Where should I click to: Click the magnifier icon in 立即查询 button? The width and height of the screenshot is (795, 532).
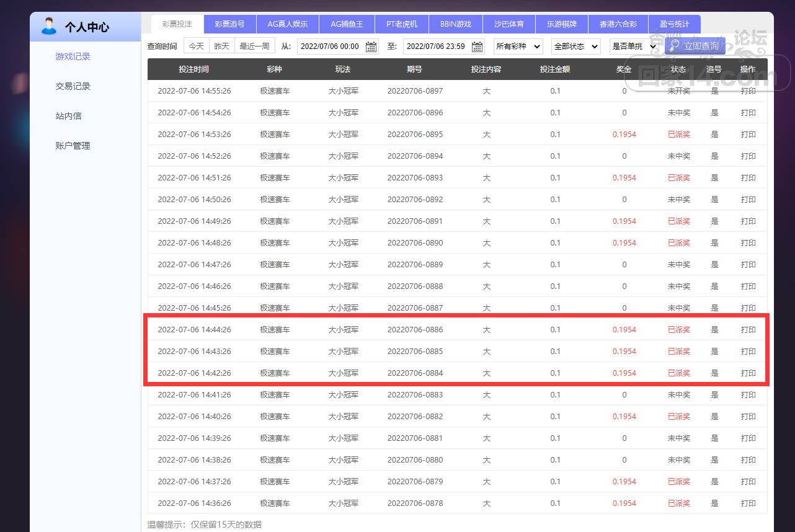click(x=675, y=46)
